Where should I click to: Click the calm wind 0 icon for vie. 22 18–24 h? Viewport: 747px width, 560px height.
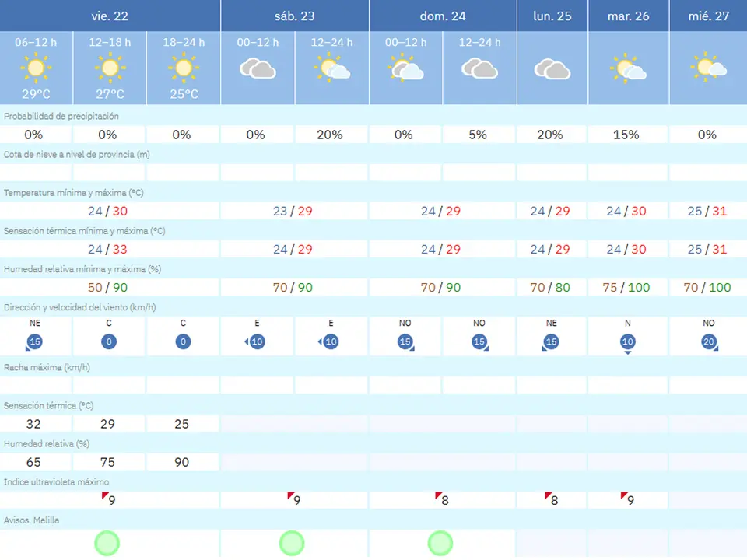pyautogui.click(x=183, y=341)
